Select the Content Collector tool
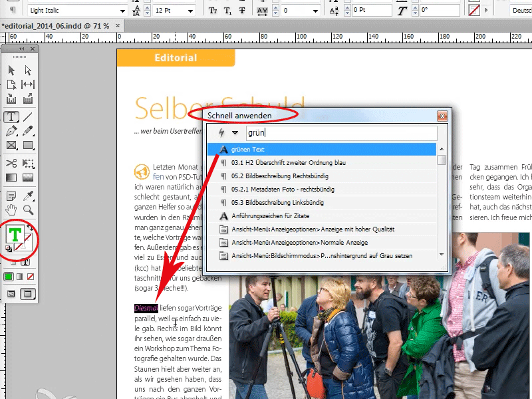The height and width of the screenshot is (399, 532). tap(11, 98)
